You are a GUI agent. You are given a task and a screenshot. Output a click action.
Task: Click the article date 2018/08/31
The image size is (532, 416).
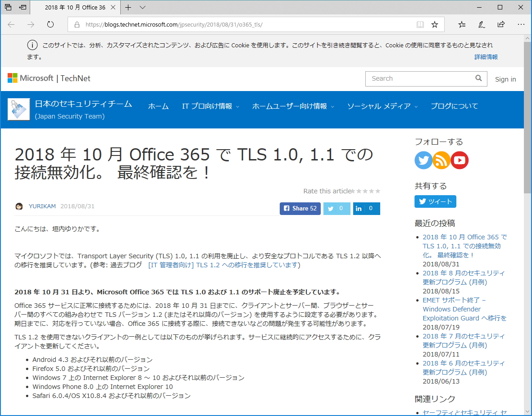tap(77, 206)
